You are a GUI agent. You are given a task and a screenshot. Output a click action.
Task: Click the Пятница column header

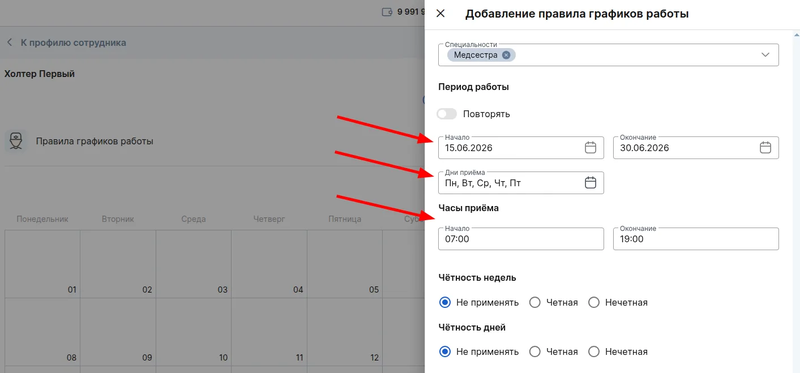point(345,219)
